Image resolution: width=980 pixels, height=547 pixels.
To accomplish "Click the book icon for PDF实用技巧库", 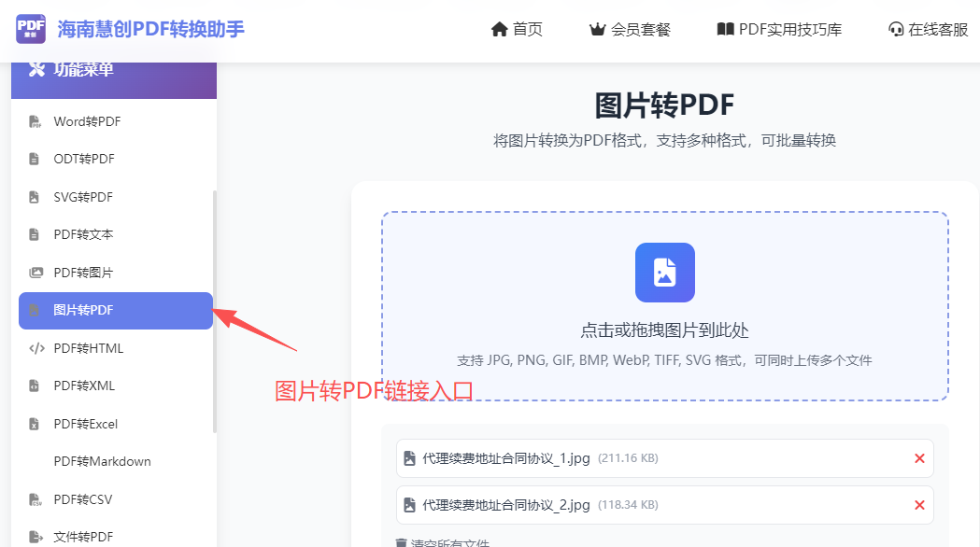I will click(x=725, y=29).
